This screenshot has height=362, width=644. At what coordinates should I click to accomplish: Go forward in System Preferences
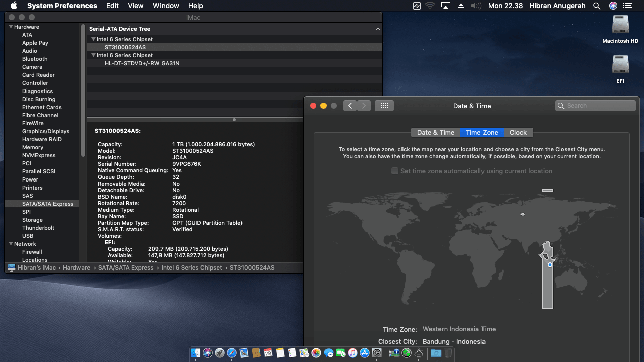364,106
